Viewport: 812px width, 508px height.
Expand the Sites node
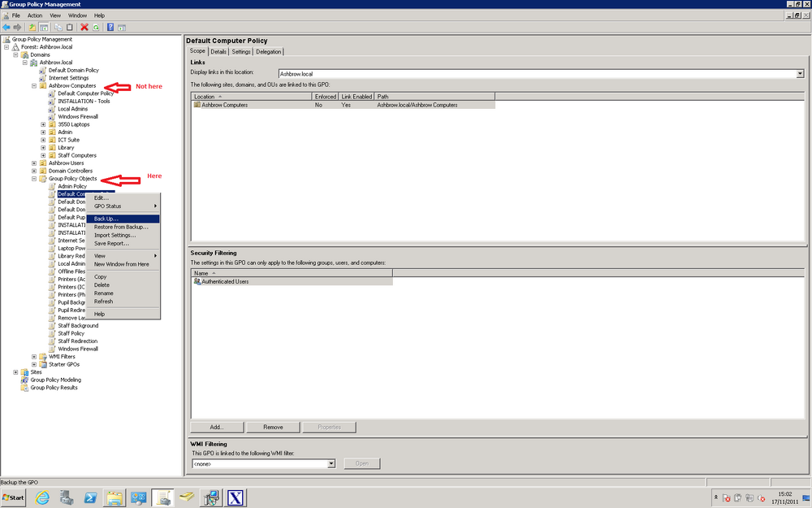pos(15,372)
